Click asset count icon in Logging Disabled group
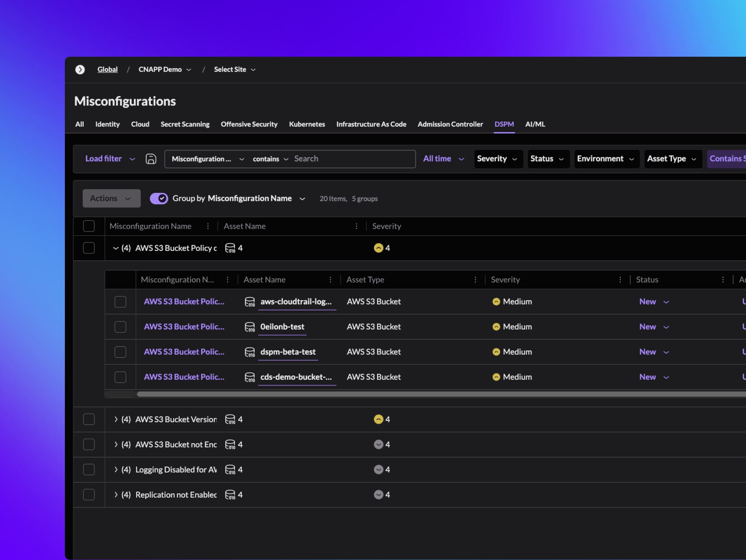The image size is (746, 560). [230, 470]
